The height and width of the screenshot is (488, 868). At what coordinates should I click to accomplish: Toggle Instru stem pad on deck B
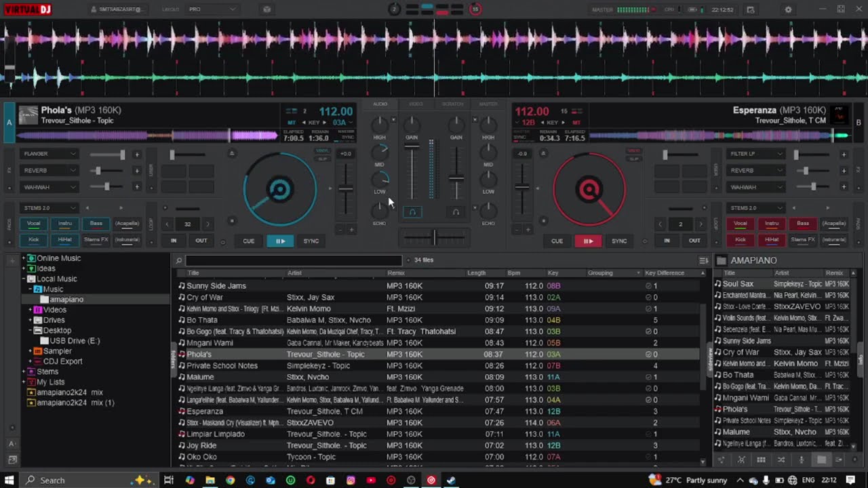[772, 224]
